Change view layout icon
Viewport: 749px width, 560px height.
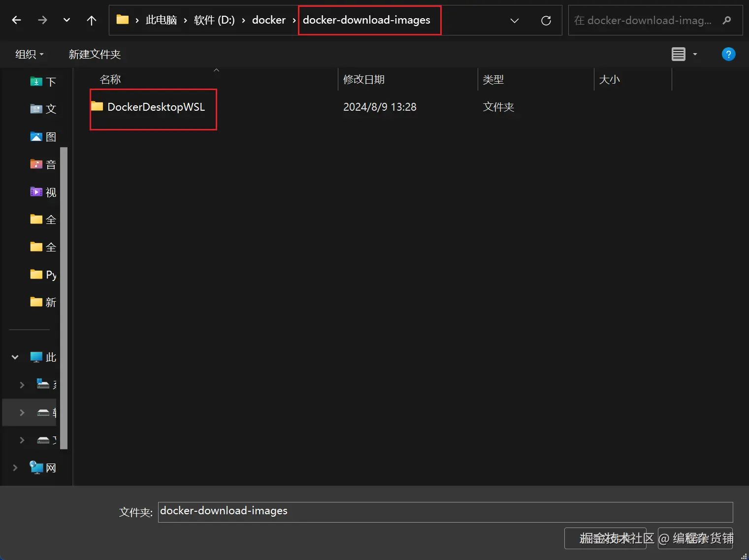click(678, 54)
